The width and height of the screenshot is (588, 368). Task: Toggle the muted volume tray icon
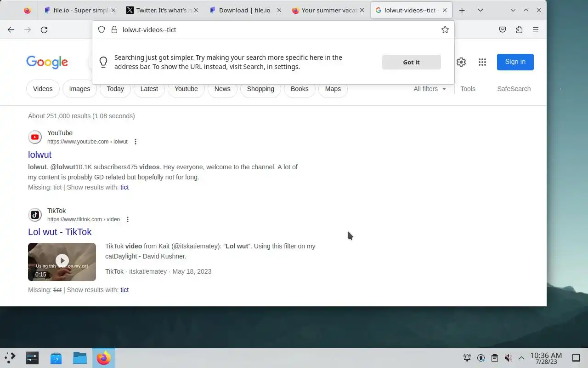pos(508,358)
